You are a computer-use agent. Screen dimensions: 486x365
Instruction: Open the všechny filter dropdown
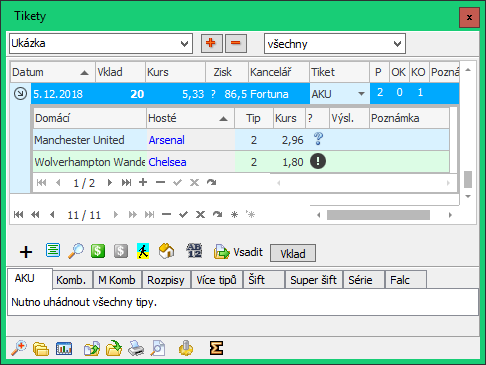pyautogui.click(x=397, y=44)
